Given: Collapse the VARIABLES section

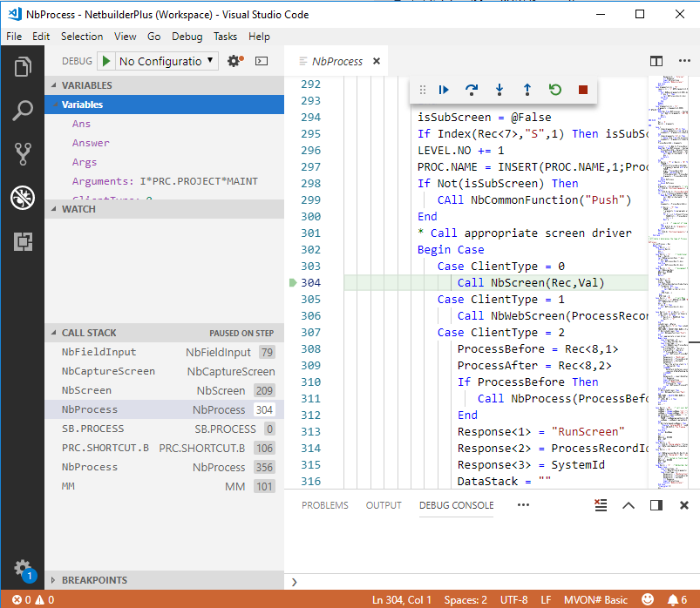Looking at the screenshot, I should (x=164, y=85).
